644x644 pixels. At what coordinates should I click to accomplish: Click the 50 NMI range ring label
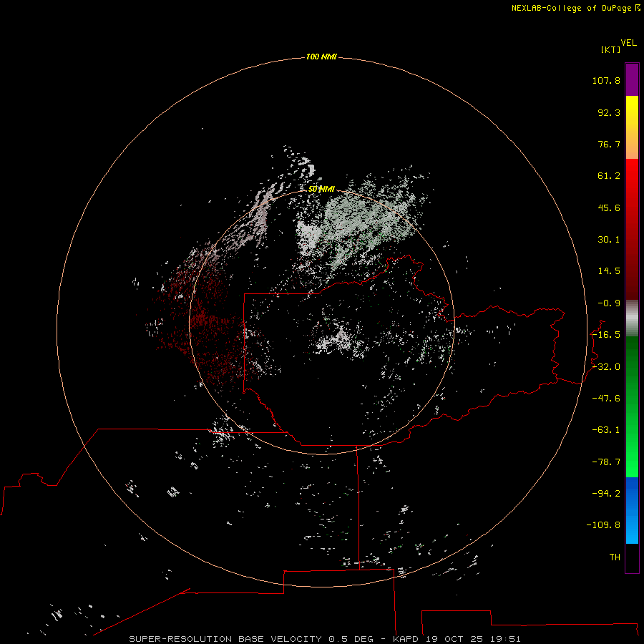click(321, 189)
